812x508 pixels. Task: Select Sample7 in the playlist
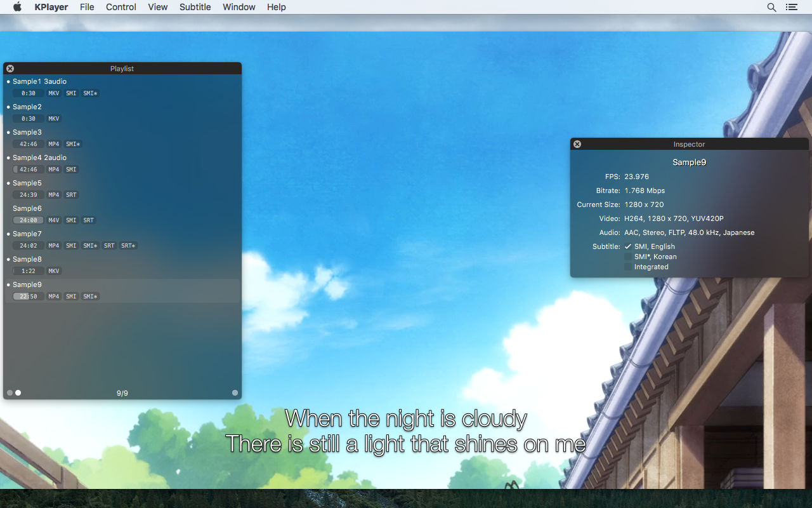tap(122, 240)
